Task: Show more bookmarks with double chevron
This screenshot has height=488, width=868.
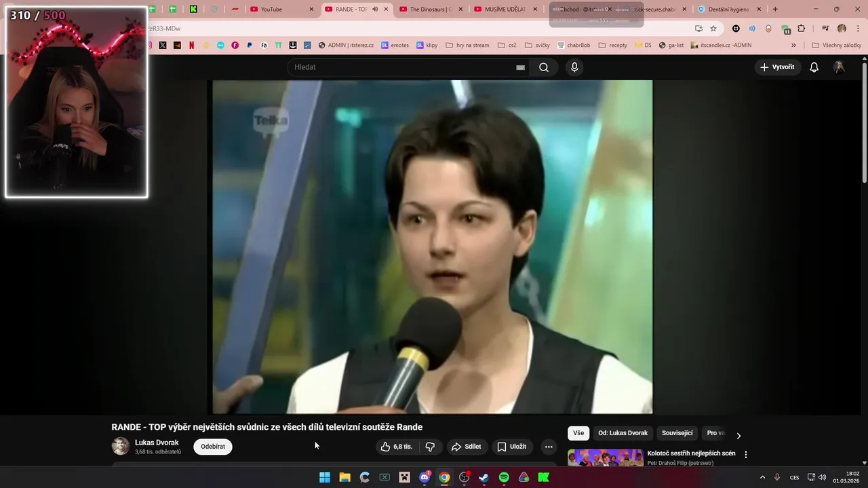Action: (x=793, y=45)
